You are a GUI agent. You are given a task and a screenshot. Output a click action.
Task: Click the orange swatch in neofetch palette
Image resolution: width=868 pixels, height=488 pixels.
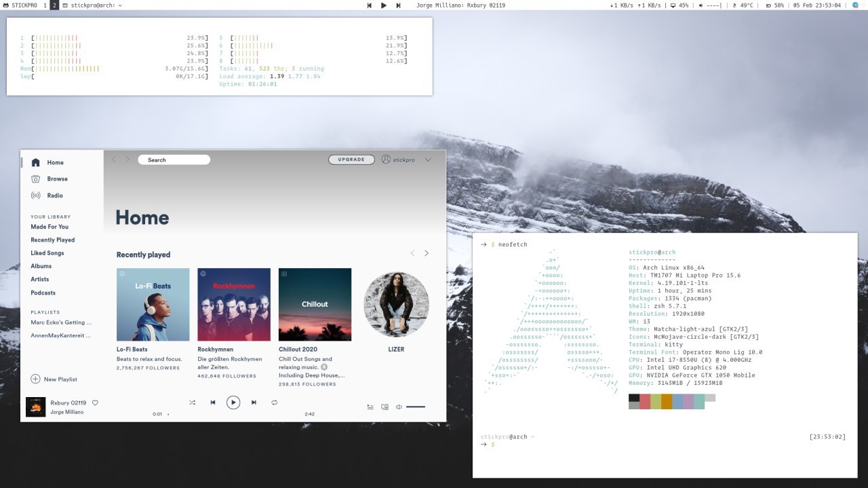[667, 401]
